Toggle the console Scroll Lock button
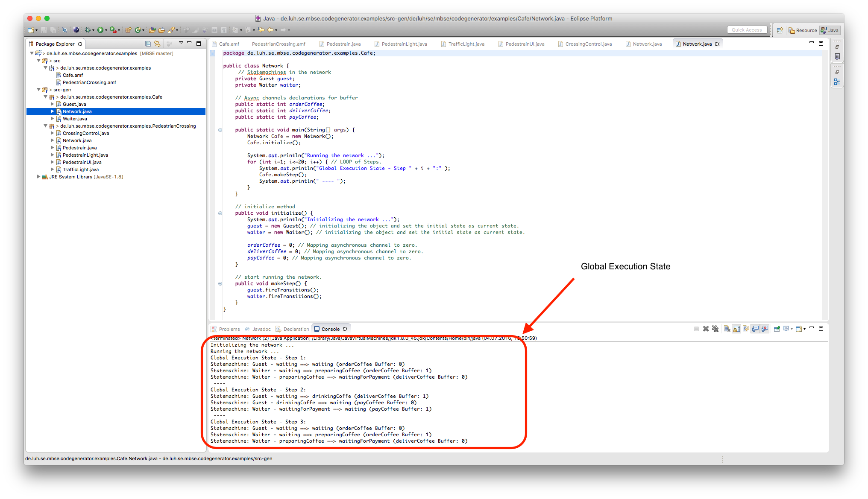The width and height of the screenshot is (868, 499). tap(736, 329)
